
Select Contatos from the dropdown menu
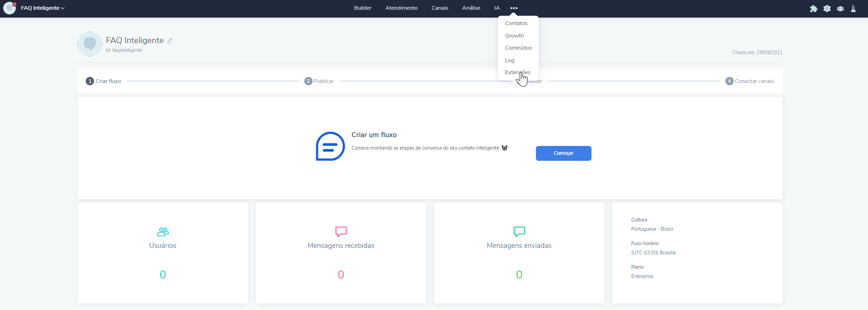tap(516, 23)
